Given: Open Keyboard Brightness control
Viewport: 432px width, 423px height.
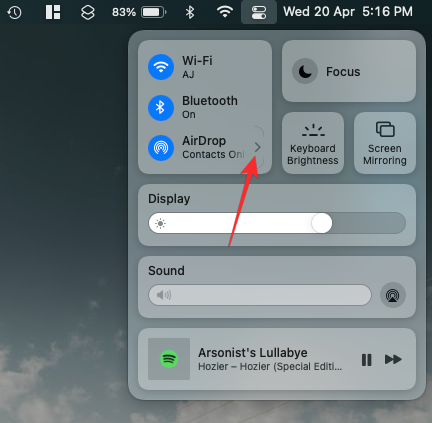Looking at the screenshot, I should 313,143.
